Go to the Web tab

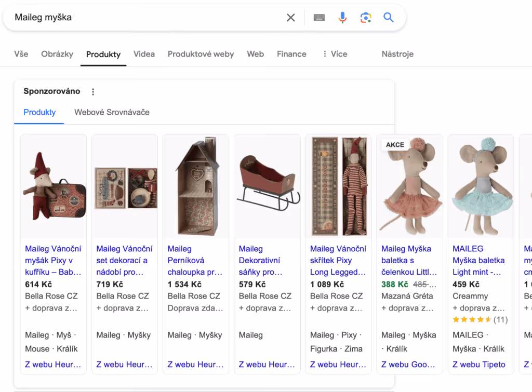[255, 54]
